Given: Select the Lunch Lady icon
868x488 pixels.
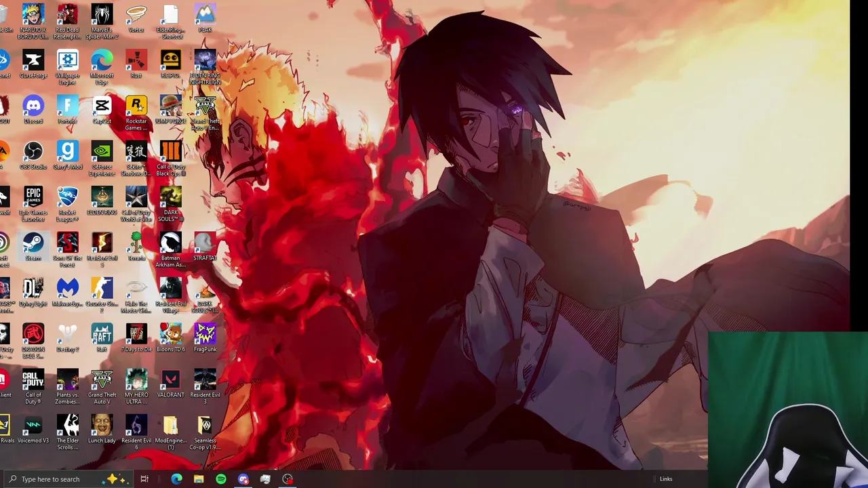Looking at the screenshot, I should click(102, 428).
